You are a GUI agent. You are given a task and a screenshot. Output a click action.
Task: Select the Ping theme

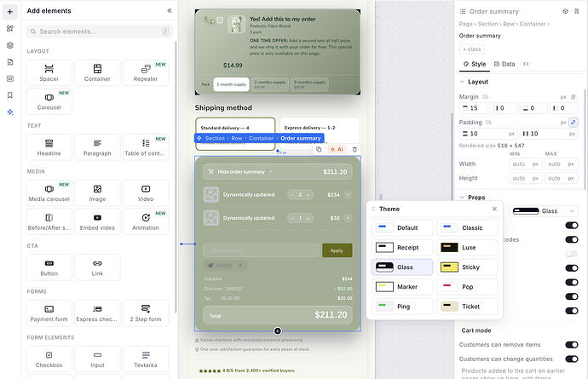[x=402, y=307]
